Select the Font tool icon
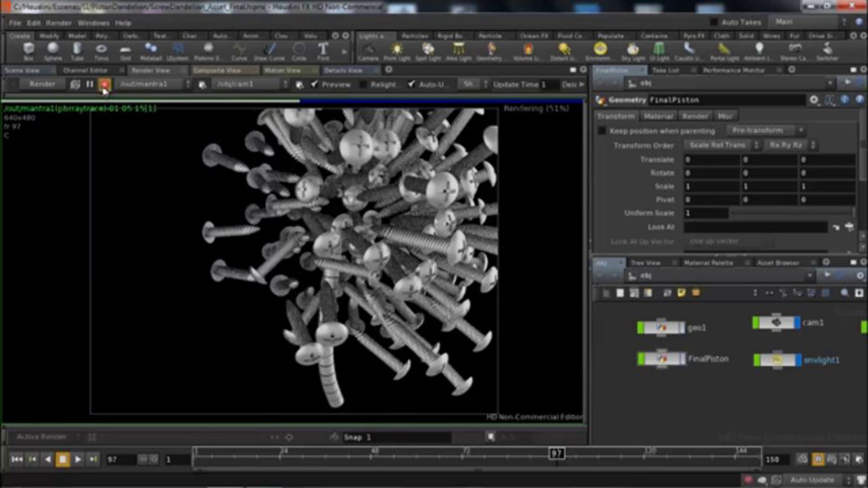The image size is (868, 488). pyautogui.click(x=323, y=51)
